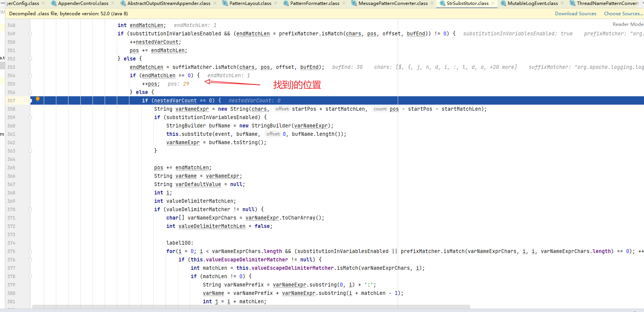Image resolution: width=644 pixels, height=312 pixels.
Task: Click the 'offset:' parameter hint on line 358
Action: pos(282,109)
